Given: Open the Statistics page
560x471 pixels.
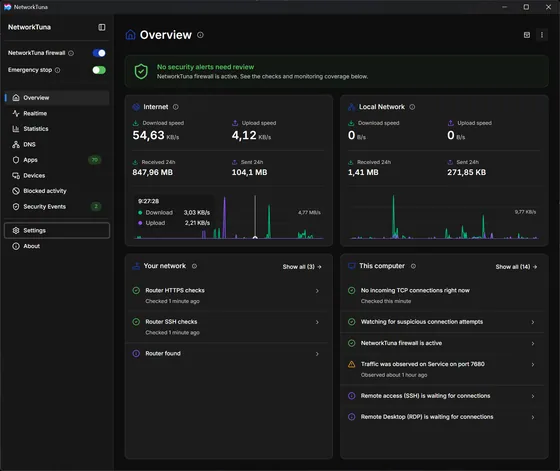Looking at the screenshot, I should 57,129.
